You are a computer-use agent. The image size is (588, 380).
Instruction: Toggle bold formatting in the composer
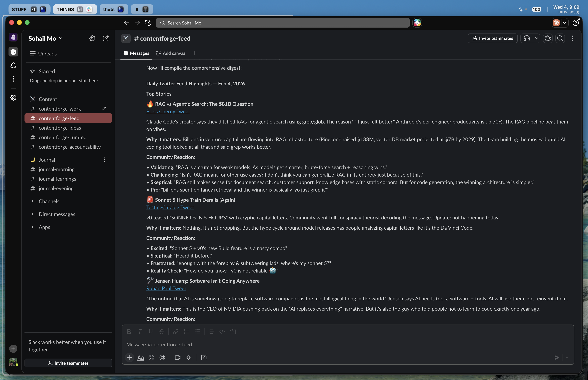point(129,332)
